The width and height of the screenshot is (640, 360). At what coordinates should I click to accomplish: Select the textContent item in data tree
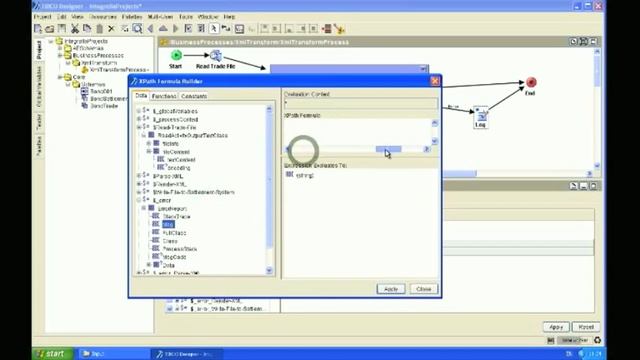(x=181, y=160)
